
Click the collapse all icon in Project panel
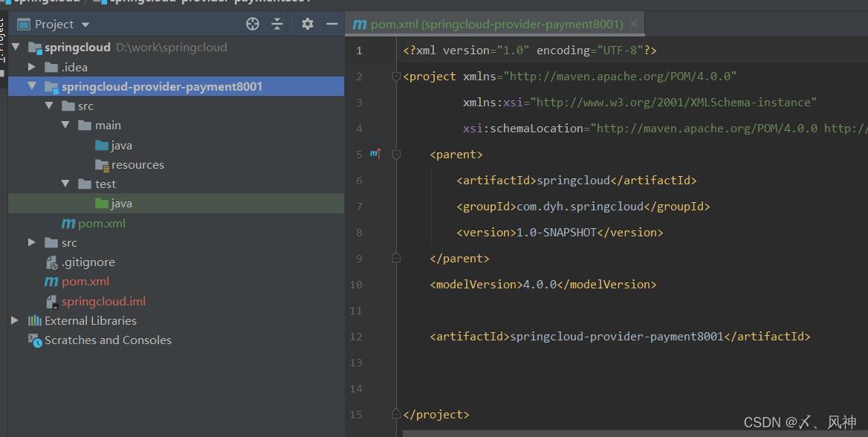tap(277, 24)
